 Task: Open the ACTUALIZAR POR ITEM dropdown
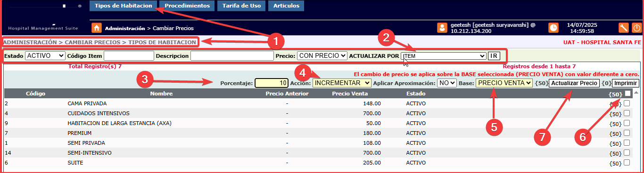[x=444, y=56]
